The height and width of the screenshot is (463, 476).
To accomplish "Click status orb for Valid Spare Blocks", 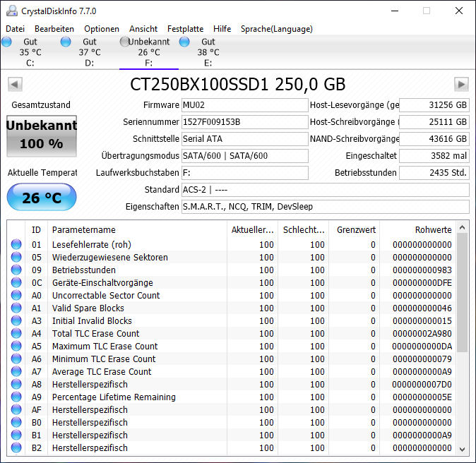I will [16, 308].
